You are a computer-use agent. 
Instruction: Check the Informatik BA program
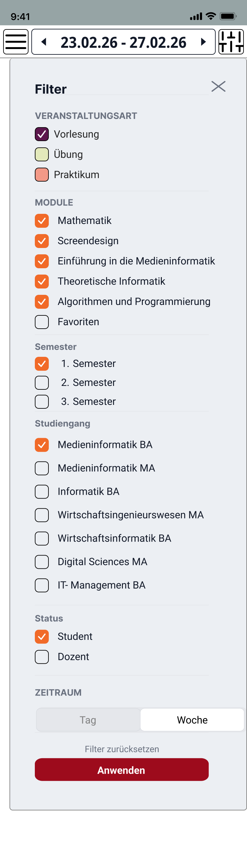pyautogui.click(x=42, y=492)
